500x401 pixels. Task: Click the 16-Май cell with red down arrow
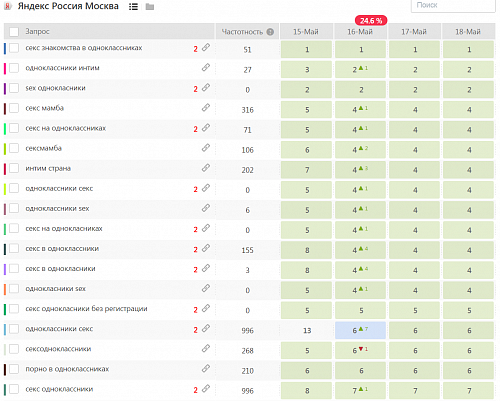360,350
